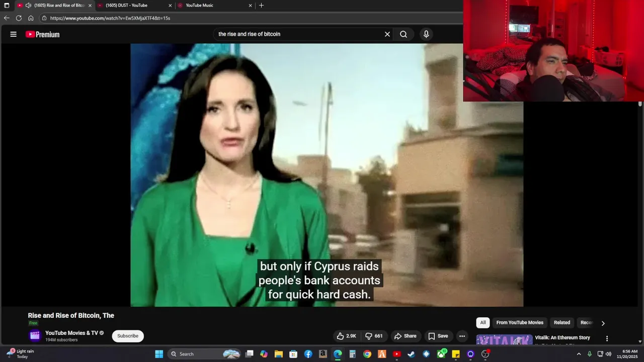Image resolution: width=644 pixels, height=362 pixels.
Task: Like the video with thumbs up
Action: click(x=346, y=336)
